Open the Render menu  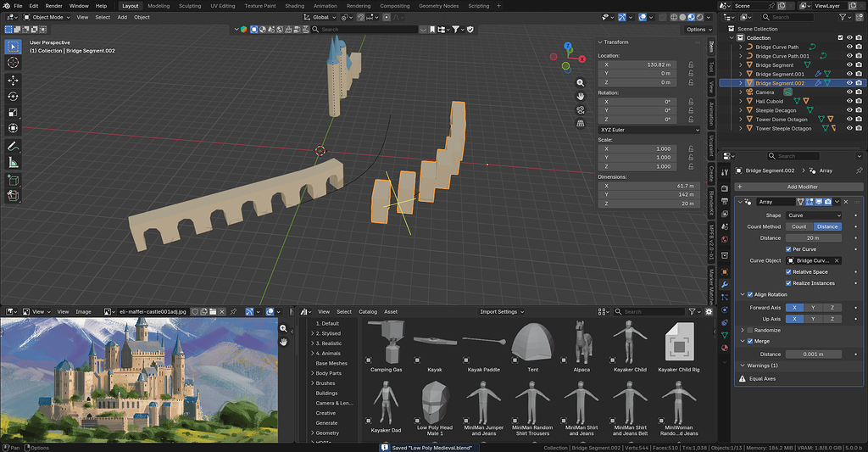(53, 6)
